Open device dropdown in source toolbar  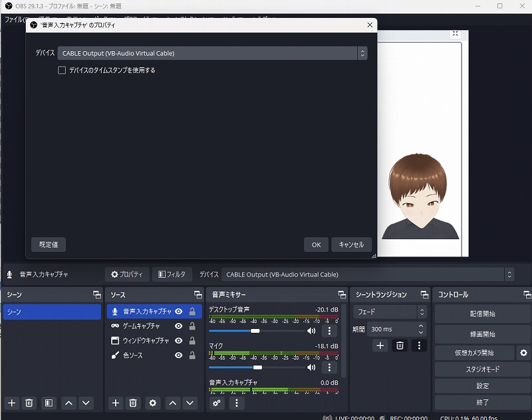(x=368, y=274)
